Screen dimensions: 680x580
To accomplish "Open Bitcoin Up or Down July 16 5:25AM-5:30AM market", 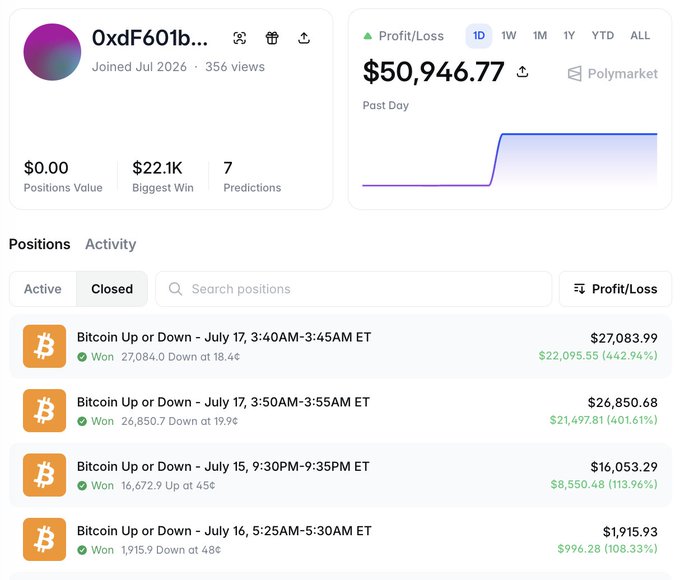I will [x=224, y=531].
